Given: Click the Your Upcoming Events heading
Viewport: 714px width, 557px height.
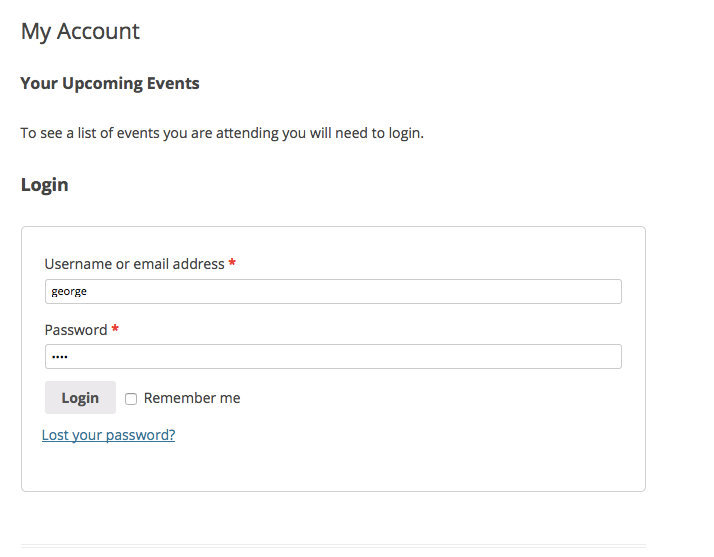Looking at the screenshot, I should pos(110,84).
